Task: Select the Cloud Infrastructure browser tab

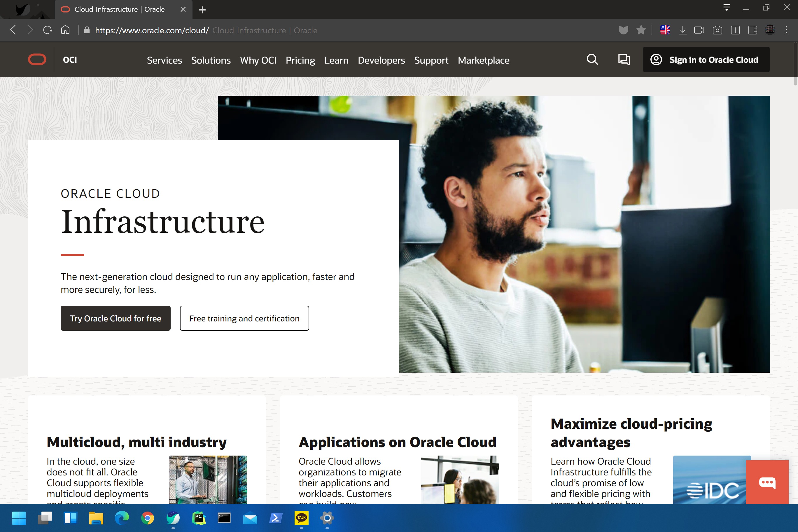Action: pyautogui.click(x=119, y=10)
